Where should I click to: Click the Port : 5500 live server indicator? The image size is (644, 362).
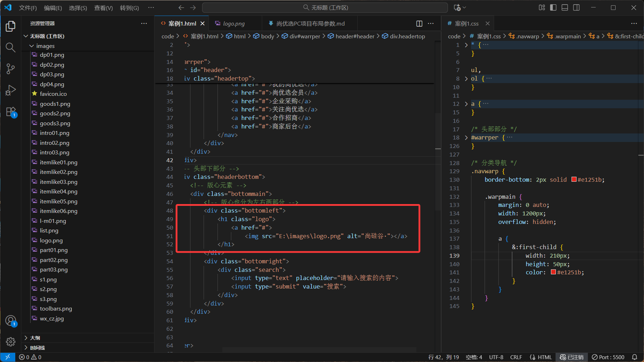(608, 357)
